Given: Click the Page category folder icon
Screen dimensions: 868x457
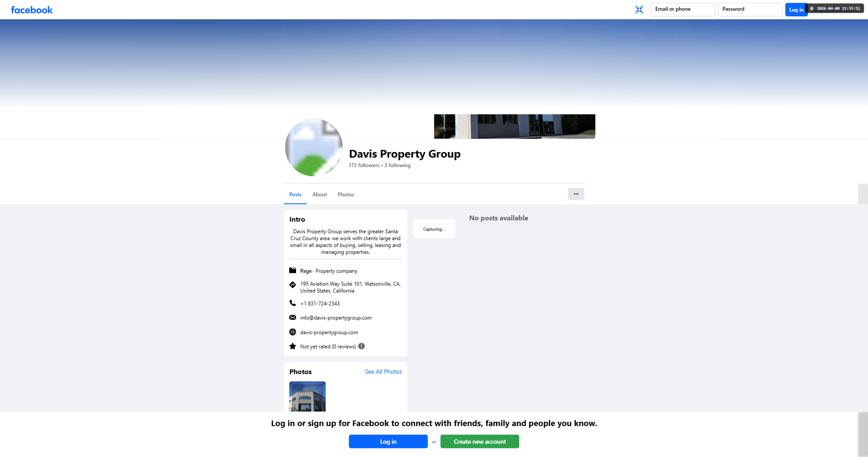Looking at the screenshot, I should coord(293,271).
